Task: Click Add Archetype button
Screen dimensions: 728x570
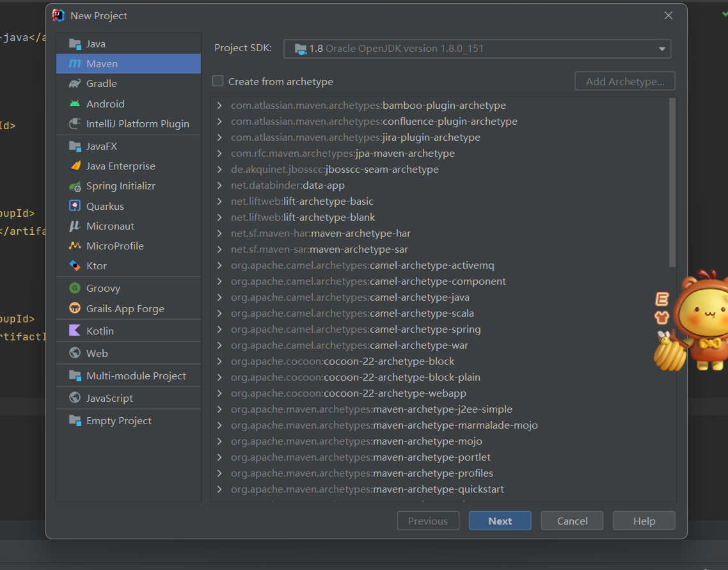Action: [625, 81]
